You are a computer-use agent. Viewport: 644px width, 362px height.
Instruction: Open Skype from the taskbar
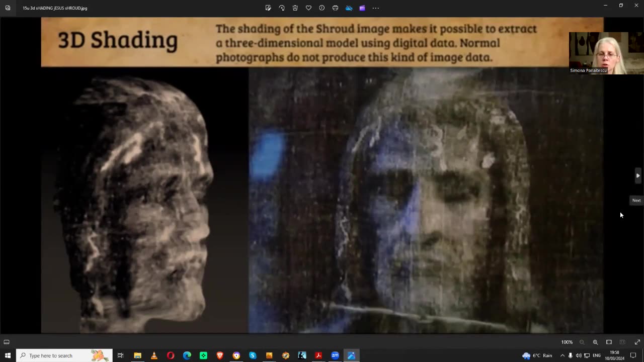pos(253,355)
